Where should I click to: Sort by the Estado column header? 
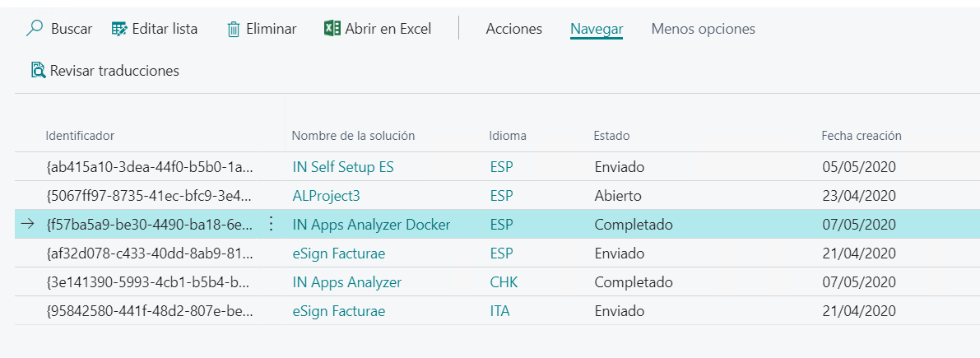pos(611,136)
